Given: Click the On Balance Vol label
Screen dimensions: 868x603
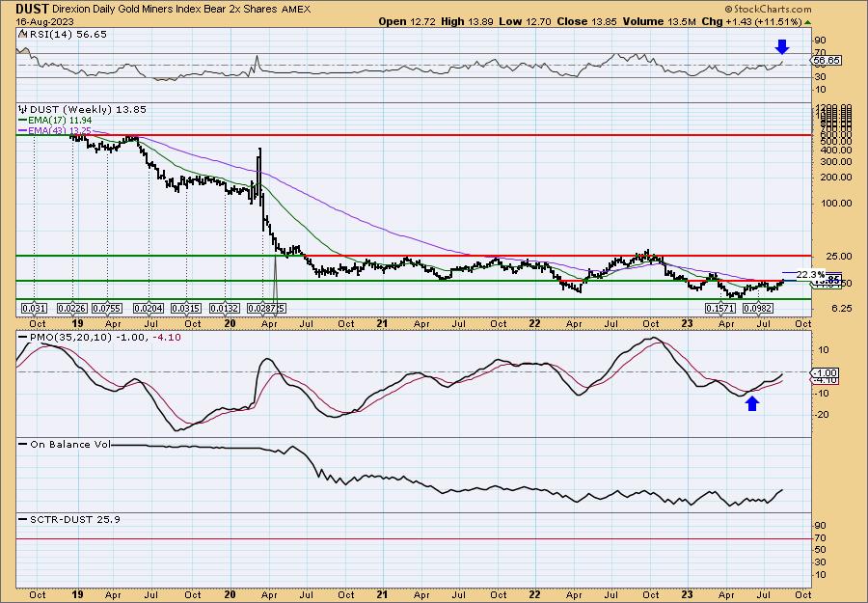Looking at the screenshot, I should tap(70, 444).
